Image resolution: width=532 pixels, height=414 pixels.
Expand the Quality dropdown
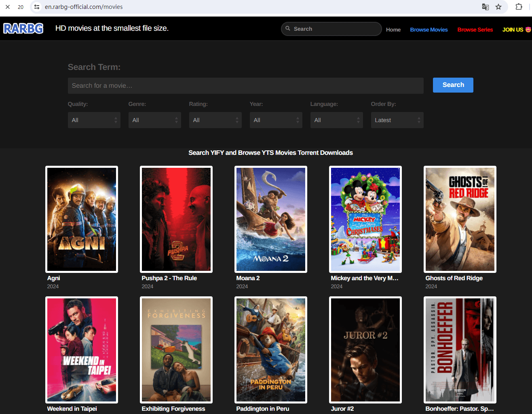94,120
